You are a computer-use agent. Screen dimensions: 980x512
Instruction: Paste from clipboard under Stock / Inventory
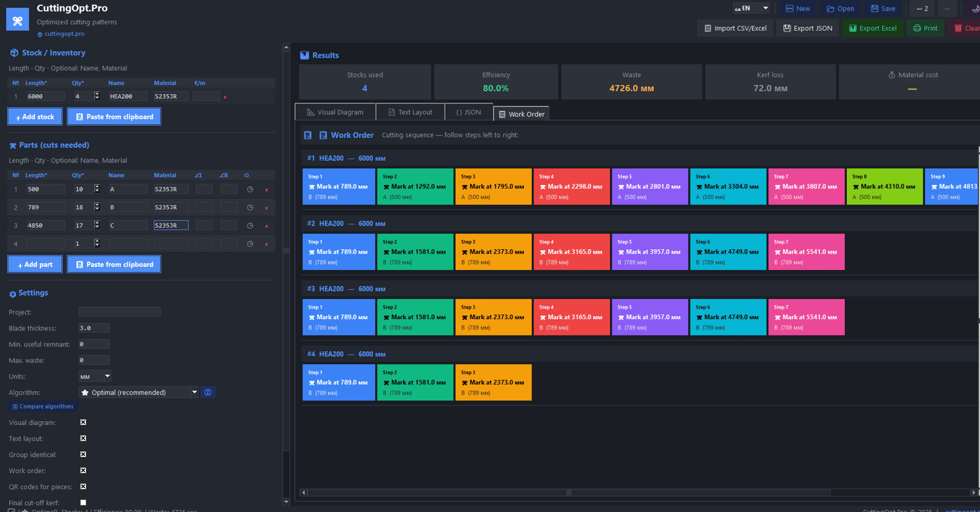coord(114,116)
